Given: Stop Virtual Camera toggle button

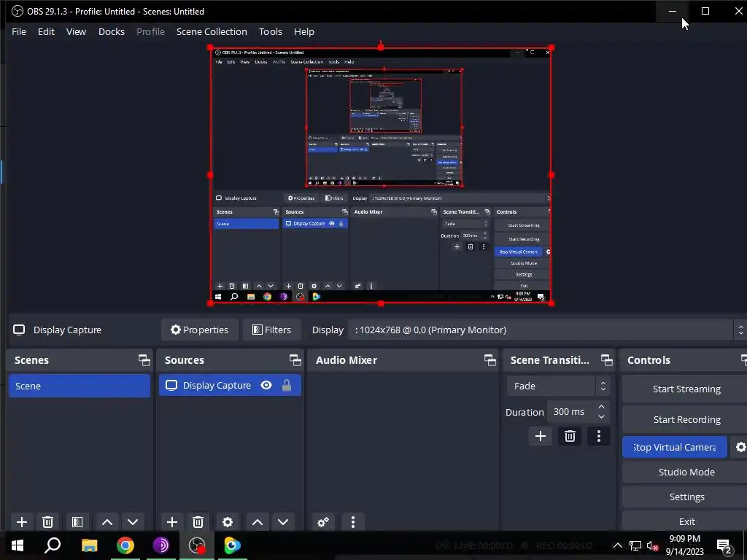Looking at the screenshot, I should 674,447.
